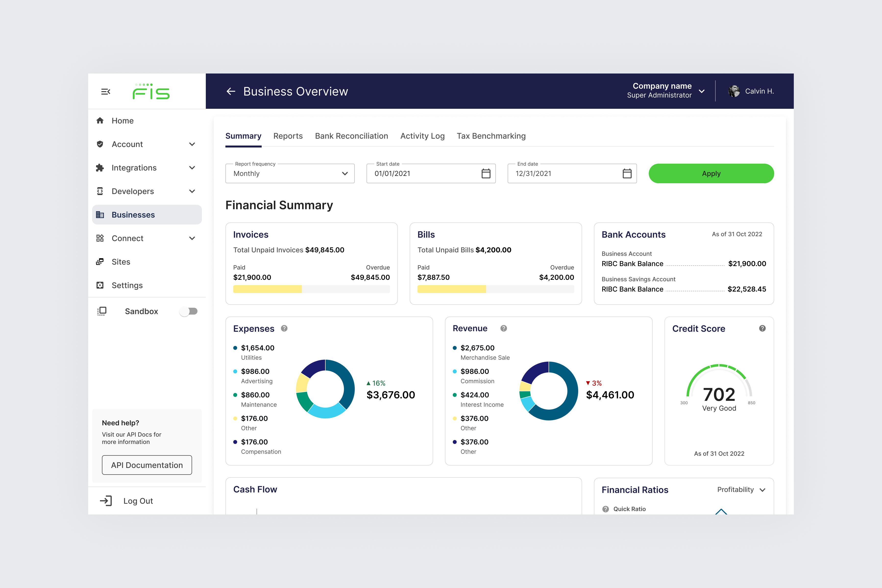Open the Start date calendar icon
Image resolution: width=882 pixels, height=588 pixels.
coord(486,174)
